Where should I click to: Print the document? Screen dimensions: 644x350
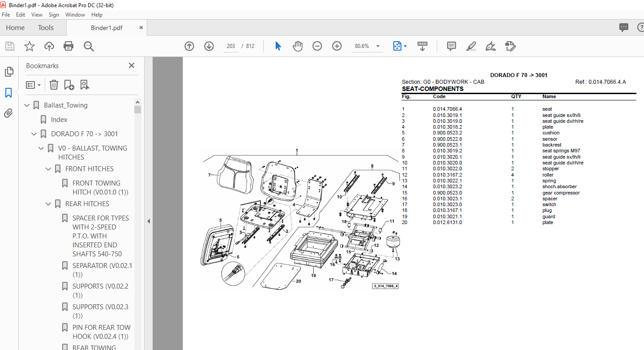click(x=68, y=46)
